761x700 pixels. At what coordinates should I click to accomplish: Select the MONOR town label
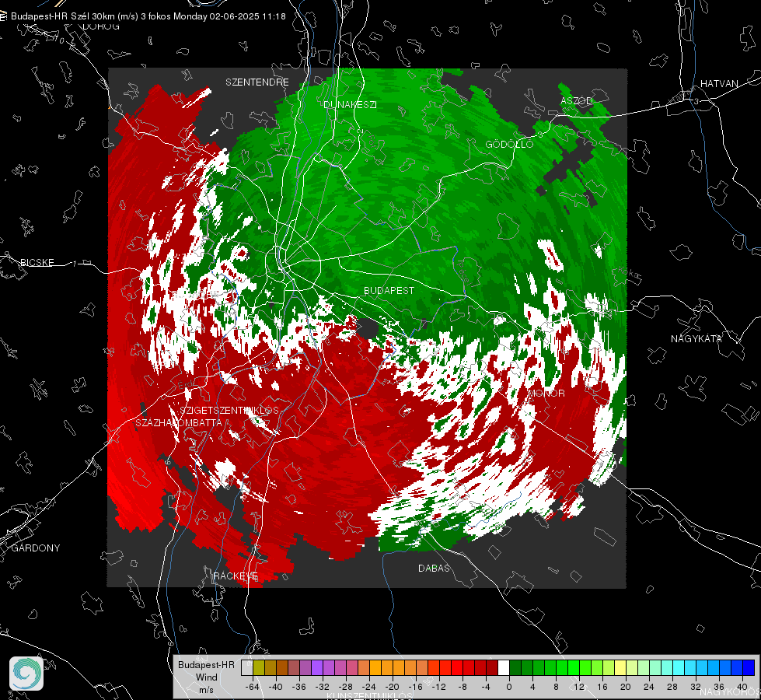pos(547,394)
